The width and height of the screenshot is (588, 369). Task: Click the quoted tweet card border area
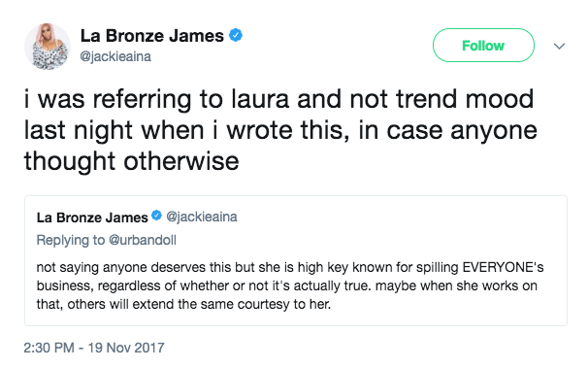point(296,260)
